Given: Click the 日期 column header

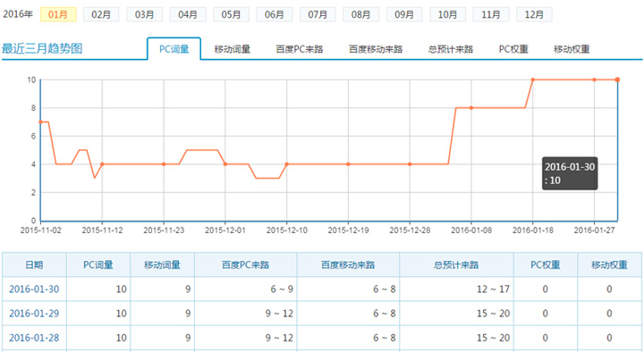Looking at the screenshot, I should [34, 265].
